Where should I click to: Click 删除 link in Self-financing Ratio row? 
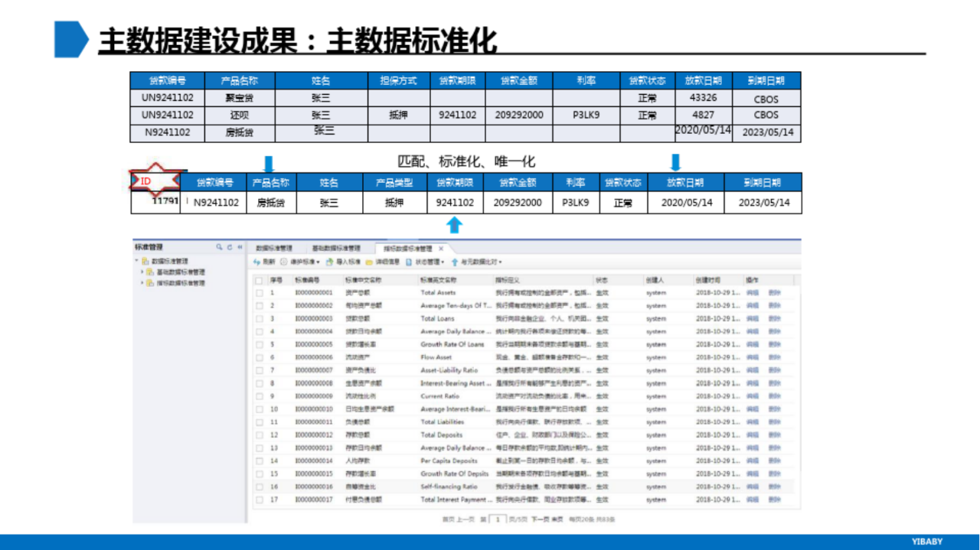pyautogui.click(x=775, y=487)
